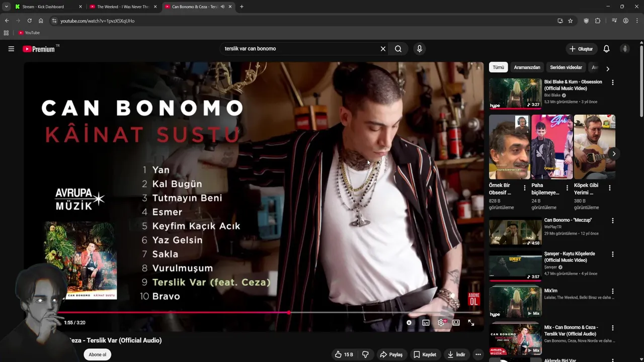Switch player to theater mode
The width and height of the screenshot is (644, 362).
pos(456,323)
